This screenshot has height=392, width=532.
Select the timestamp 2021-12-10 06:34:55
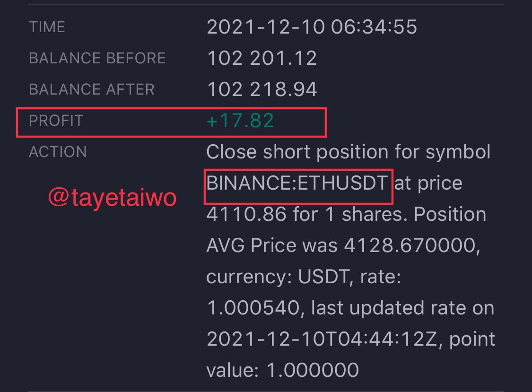[312, 27]
